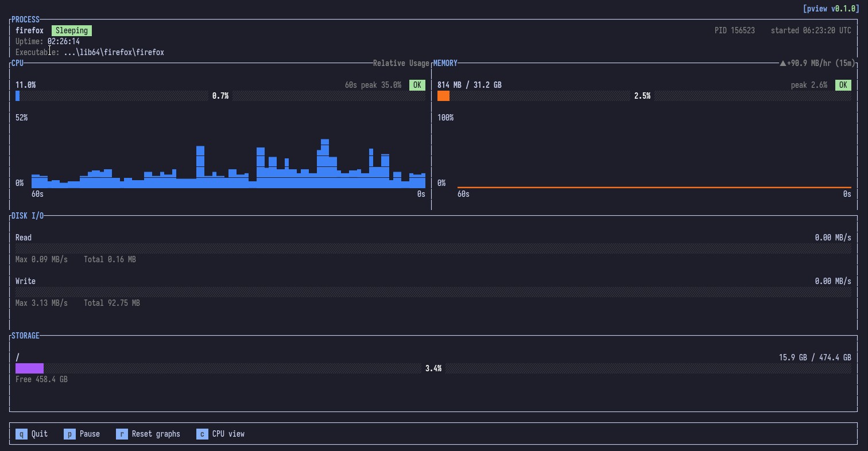Click the STORAGE panel title
Viewport: 868px width, 451px height.
[26, 336]
